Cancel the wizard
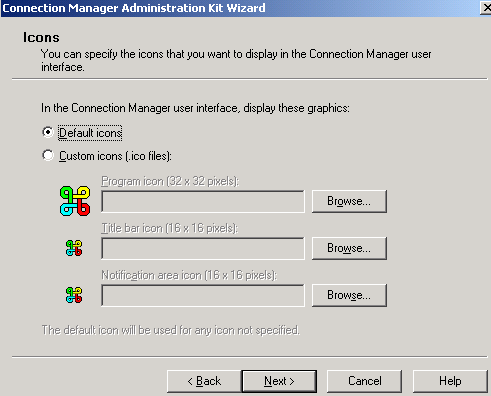This screenshot has height=396, width=491. click(365, 381)
